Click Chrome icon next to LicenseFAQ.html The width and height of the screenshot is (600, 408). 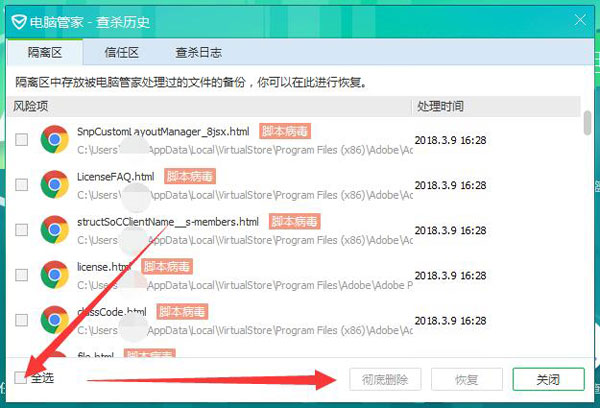(x=54, y=184)
